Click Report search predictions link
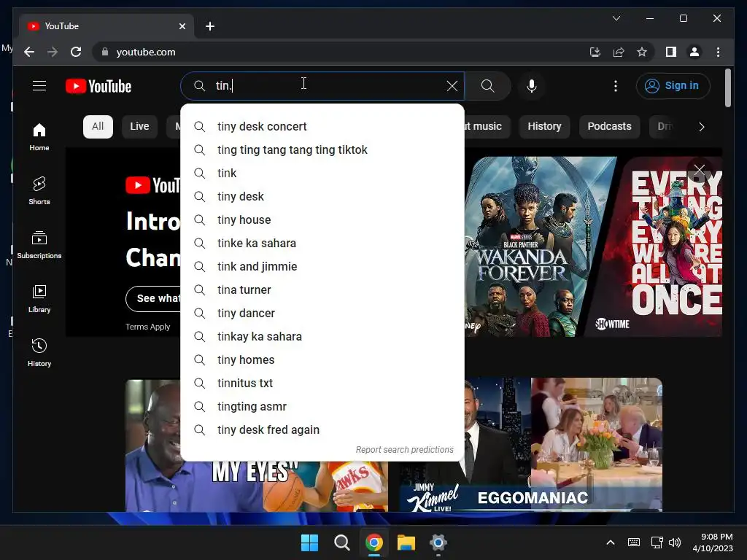This screenshot has height=560, width=747. click(x=404, y=449)
